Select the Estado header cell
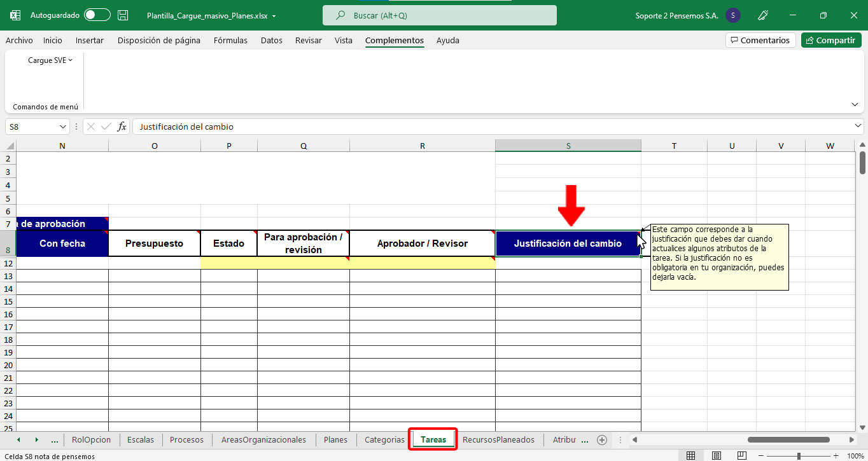This screenshot has height=461, width=868. point(229,243)
